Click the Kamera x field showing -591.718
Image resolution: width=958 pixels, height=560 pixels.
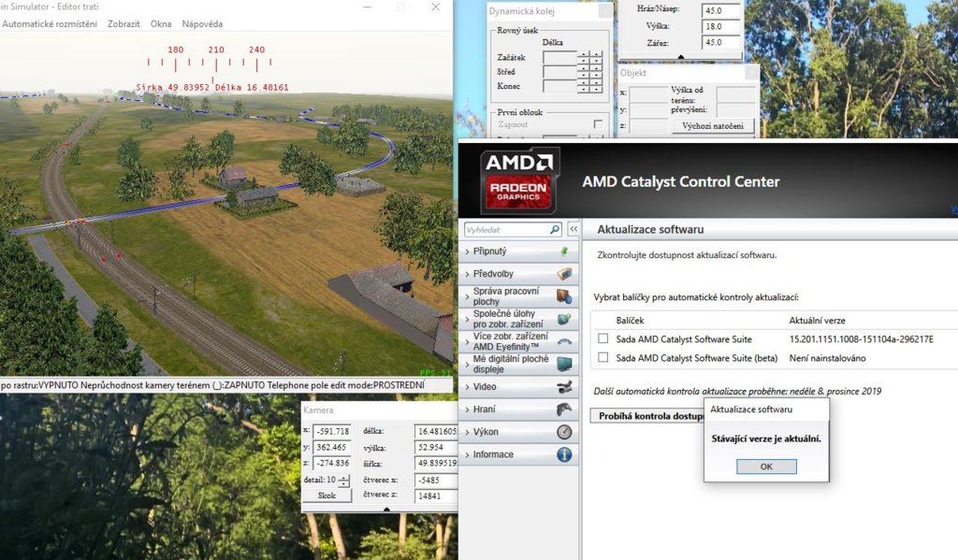pos(333,431)
